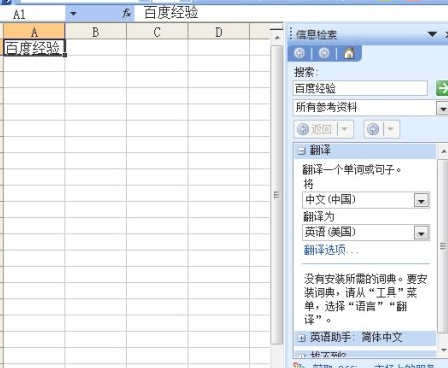Viewport: 448px width, 368px height.
Task: Click the fx insert function icon
Action: pyautogui.click(x=127, y=13)
